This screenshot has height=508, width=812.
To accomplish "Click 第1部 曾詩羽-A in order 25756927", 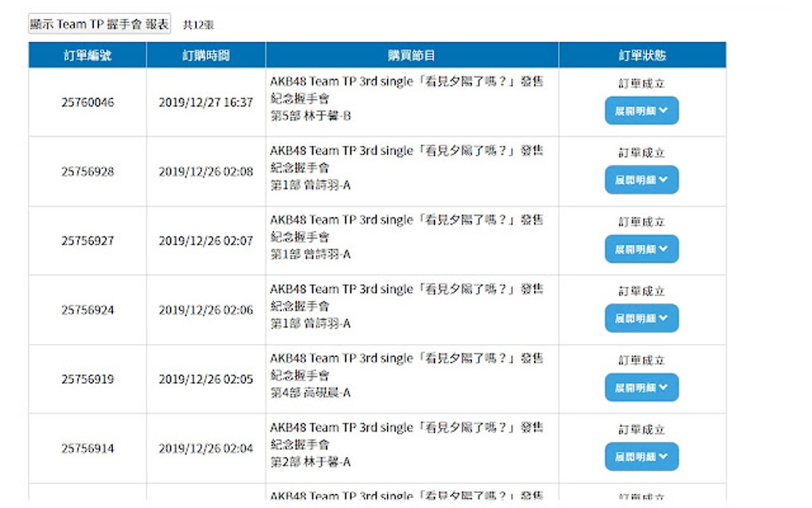I will (310, 254).
